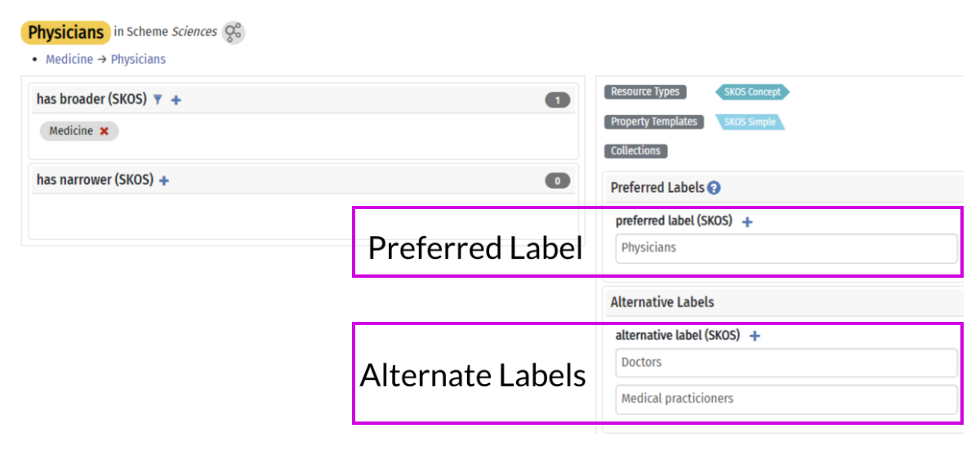The image size is (980, 455).
Task: Remove Medicine from broader concepts
Action: (x=104, y=131)
